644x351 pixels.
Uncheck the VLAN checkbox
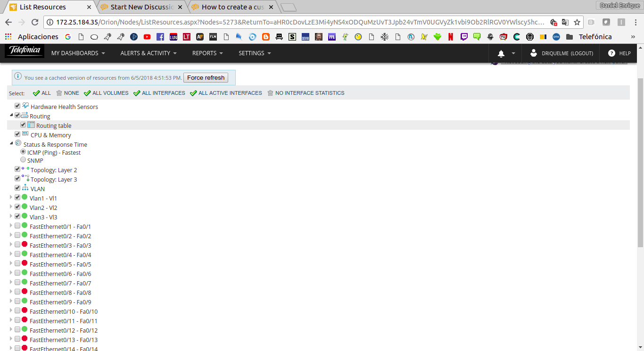[17, 188]
